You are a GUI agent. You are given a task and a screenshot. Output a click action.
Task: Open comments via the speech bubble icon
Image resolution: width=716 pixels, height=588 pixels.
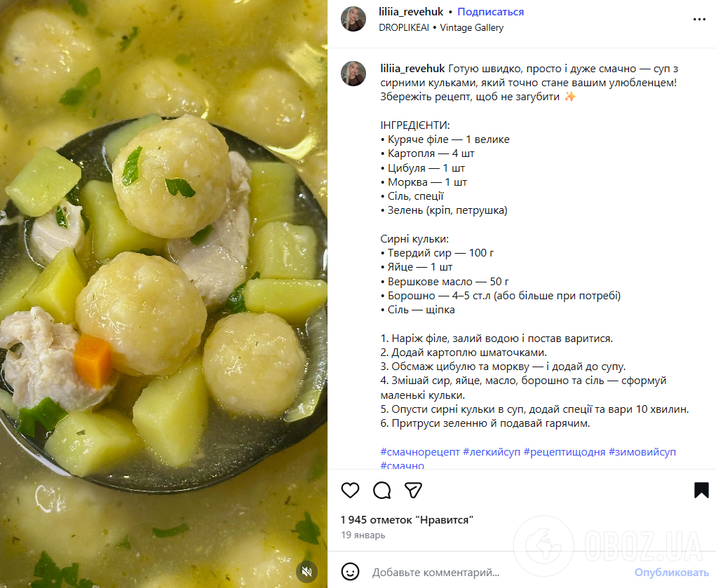(x=381, y=491)
